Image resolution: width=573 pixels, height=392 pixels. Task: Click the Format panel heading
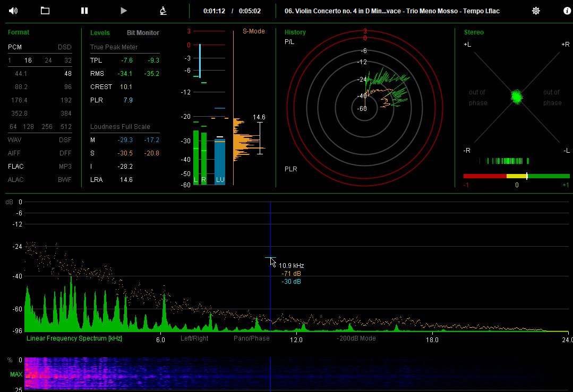[18, 32]
